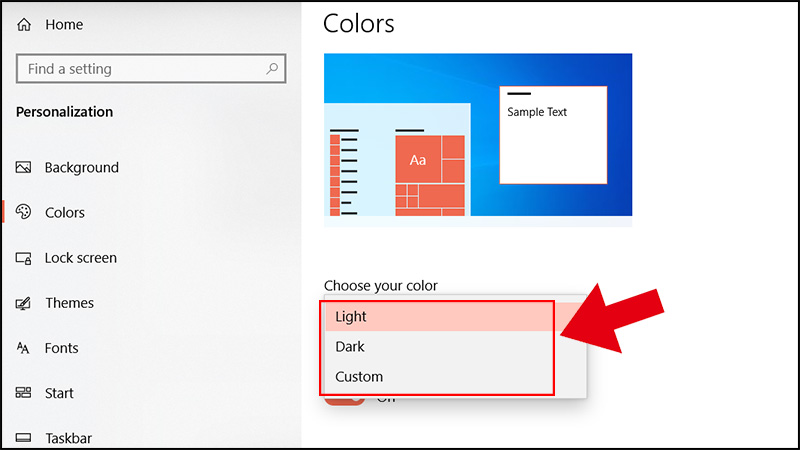Image resolution: width=800 pixels, height=450 pixels.
Task: Click the Home link
Action: point(63,25)
